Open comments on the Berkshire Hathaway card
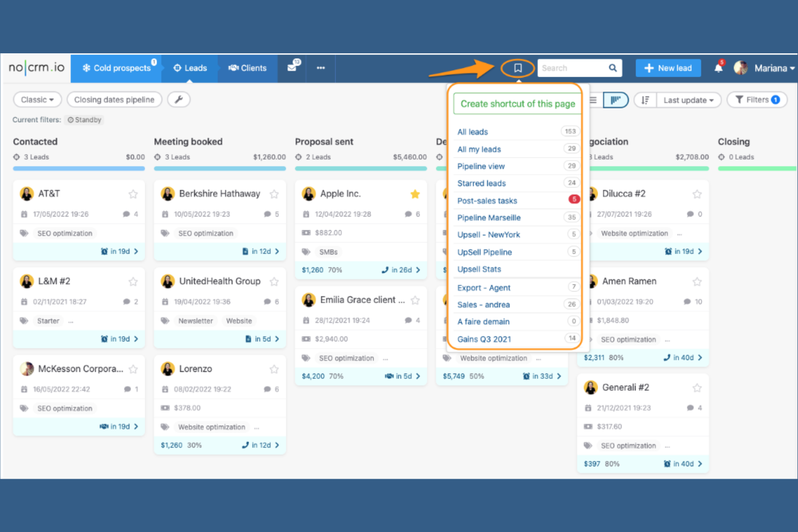Image resolution: width=798 pixels, height=532 pixels. tap(271, 214)
